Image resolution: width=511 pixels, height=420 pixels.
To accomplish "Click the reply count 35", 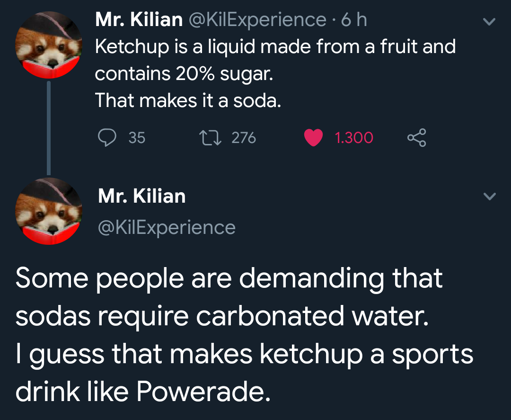I will point(137,138).
